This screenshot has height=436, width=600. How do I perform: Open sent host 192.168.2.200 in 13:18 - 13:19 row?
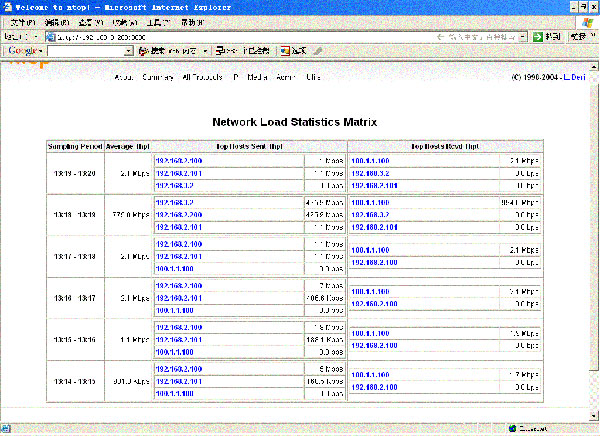[179, 215]
